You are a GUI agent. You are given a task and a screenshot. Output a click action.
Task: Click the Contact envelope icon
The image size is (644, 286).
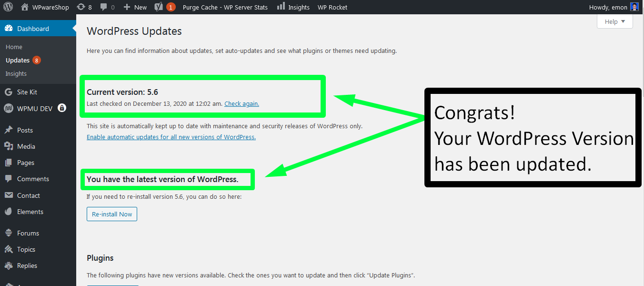[x=9, y=195]
